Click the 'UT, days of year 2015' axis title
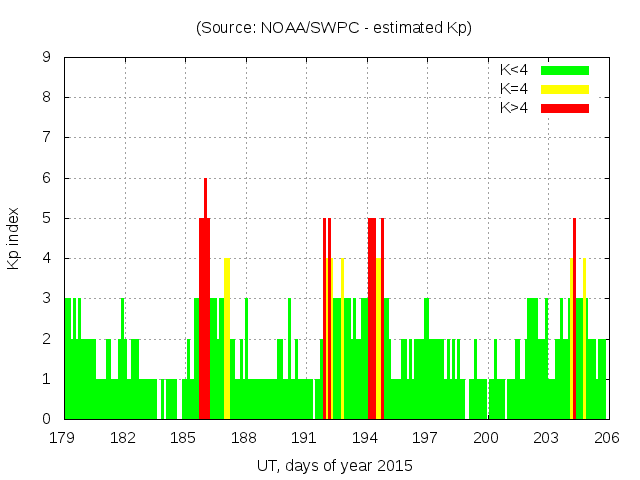640x480 pixels. click(x=334, y=465)
